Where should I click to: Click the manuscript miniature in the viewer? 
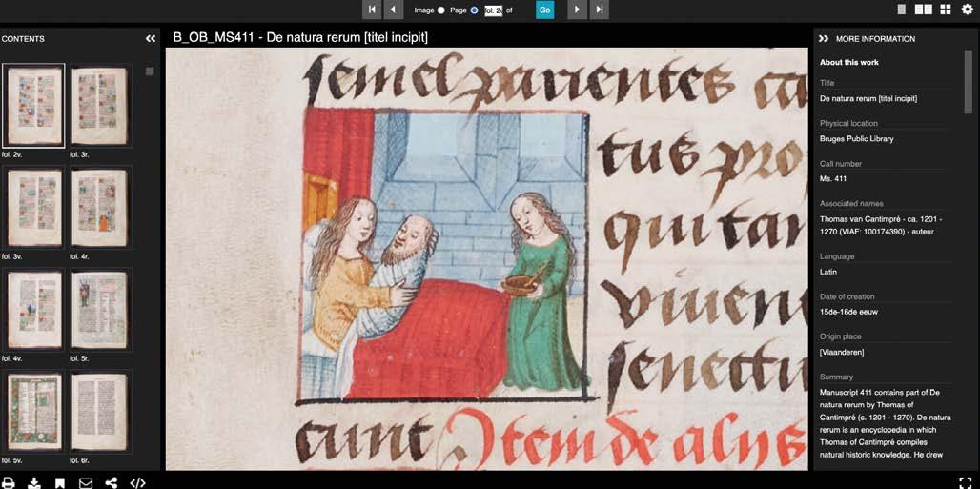443,255
